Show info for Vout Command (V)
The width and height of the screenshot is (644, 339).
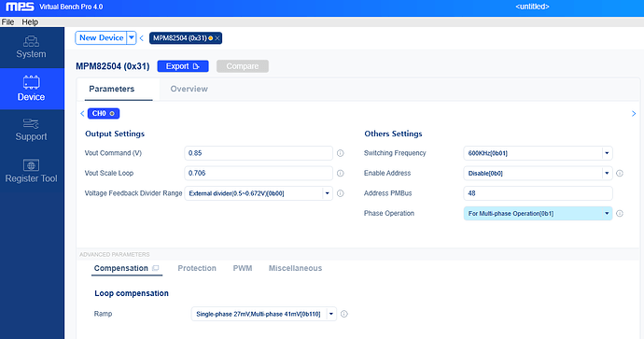(x=340, y=153)
